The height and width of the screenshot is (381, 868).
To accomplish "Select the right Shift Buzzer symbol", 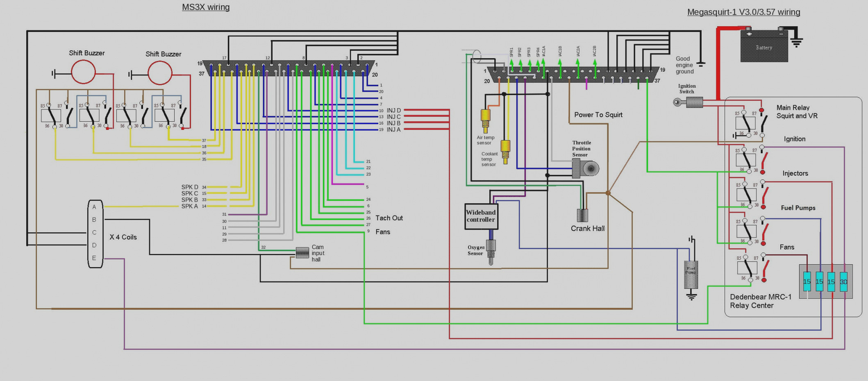I will click(160, 73).
